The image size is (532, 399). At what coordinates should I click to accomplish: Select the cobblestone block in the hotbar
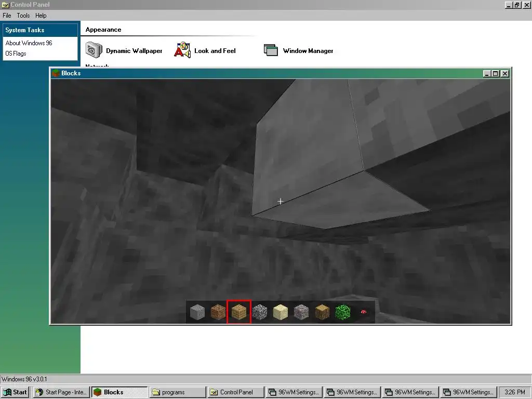click(x=260, y=312)
